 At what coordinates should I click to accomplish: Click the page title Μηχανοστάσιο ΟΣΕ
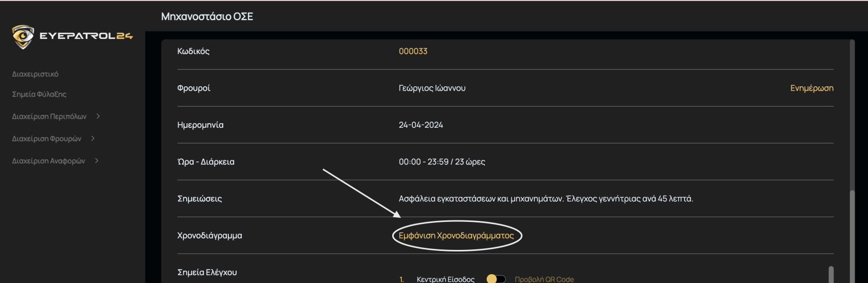[x=207, y=17]
